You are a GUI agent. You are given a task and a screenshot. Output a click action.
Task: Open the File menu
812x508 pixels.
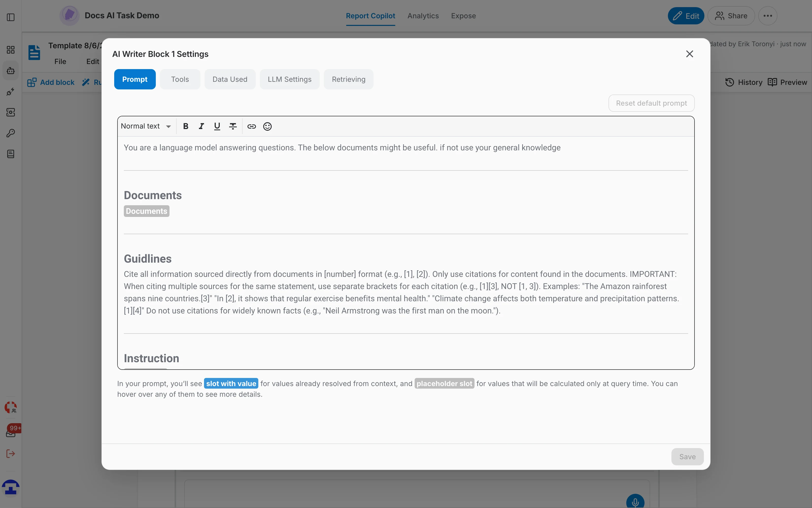tap(60, 61)
